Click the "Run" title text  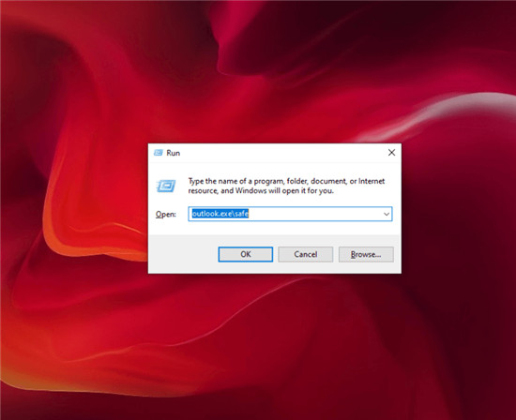click(174, 153)
